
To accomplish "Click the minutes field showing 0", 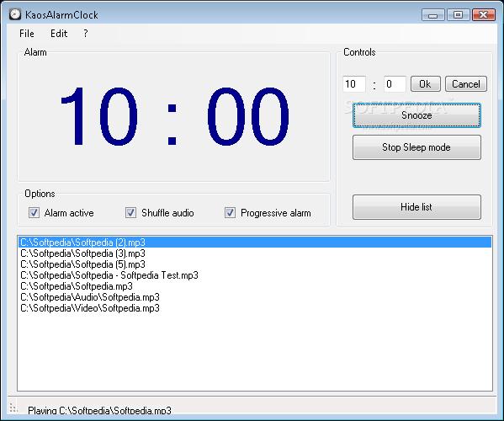I will [395, 84].
